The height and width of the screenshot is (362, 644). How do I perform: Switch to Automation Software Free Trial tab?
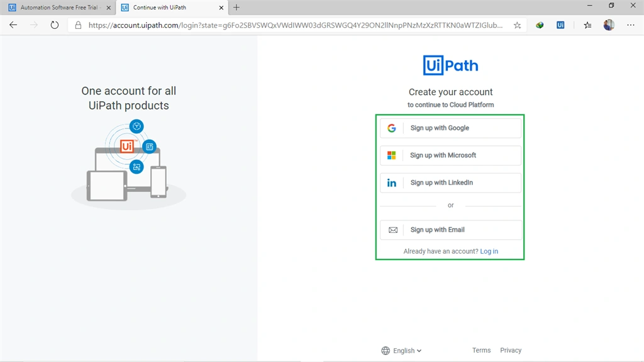(x=58, y=8)
